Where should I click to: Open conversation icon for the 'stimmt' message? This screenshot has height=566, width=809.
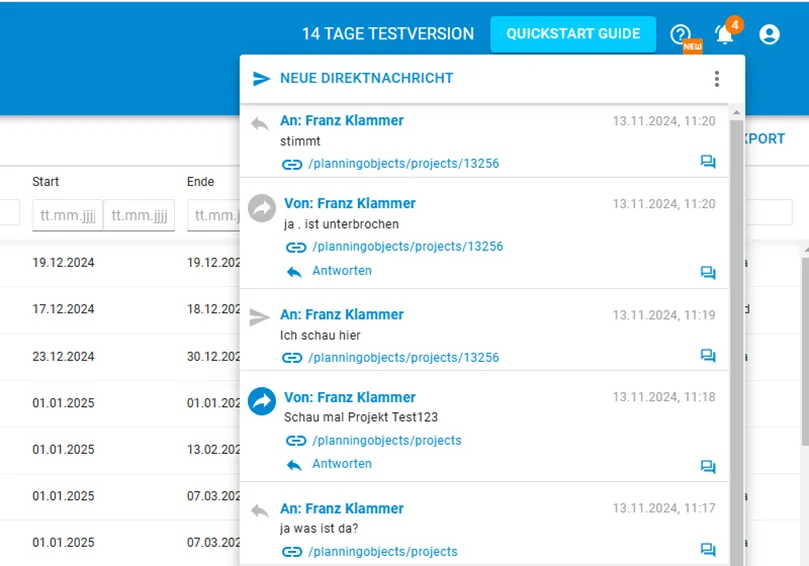pos(708,161)
